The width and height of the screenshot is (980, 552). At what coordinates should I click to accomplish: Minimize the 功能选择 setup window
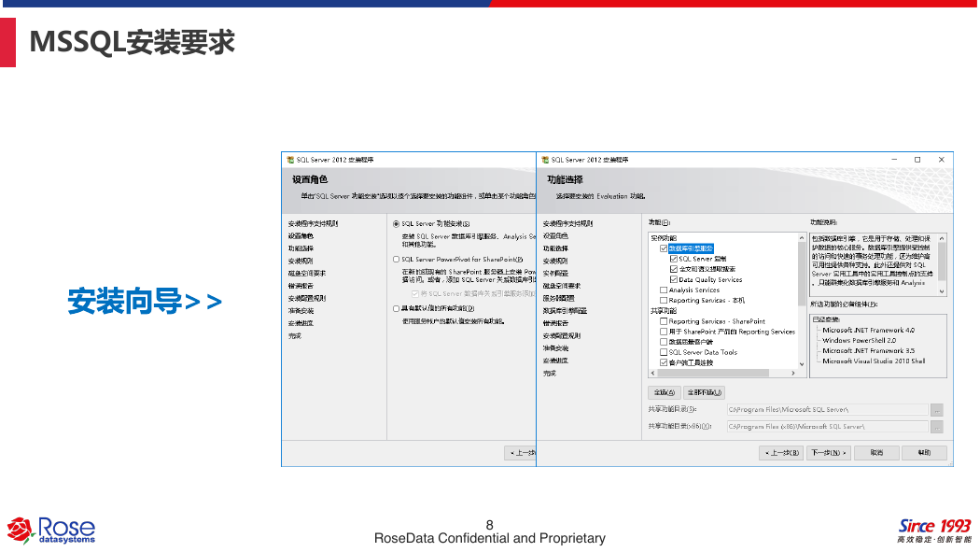click(894, 160)
